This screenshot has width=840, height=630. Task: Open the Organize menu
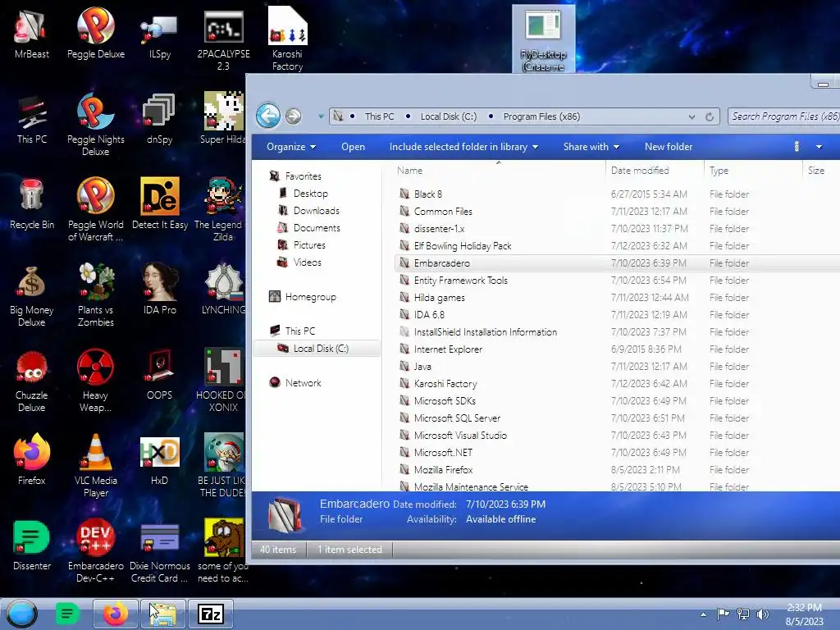(x=291, y=147)
